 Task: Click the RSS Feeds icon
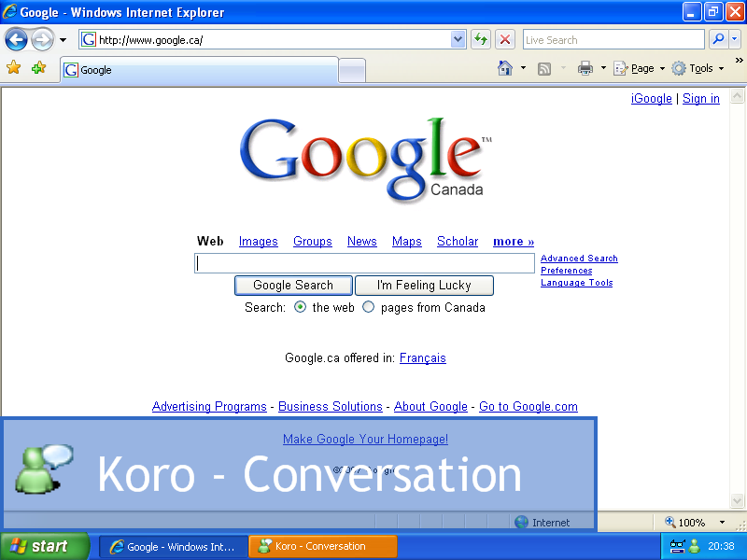coord(544,69)
